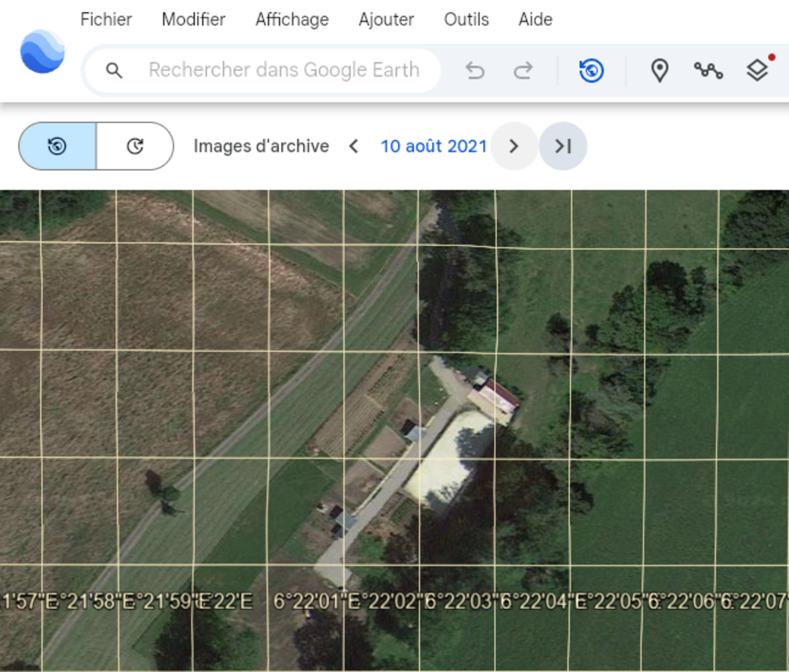This screenshot has height=672, width=789.
Task: Open the Fichier menu
Action: (106, 20)
